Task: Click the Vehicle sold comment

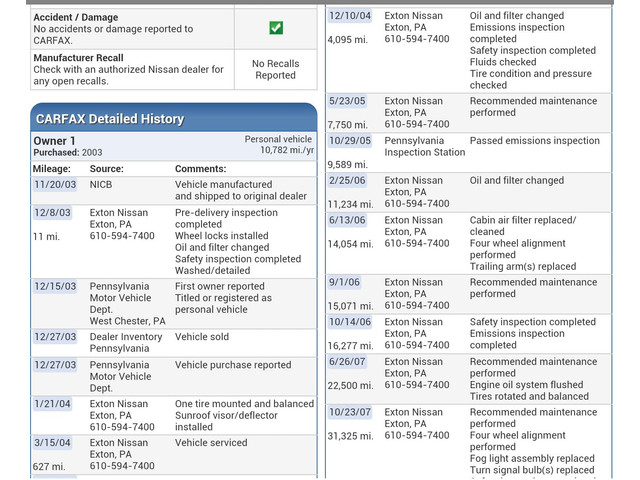Action: [202, 337]
